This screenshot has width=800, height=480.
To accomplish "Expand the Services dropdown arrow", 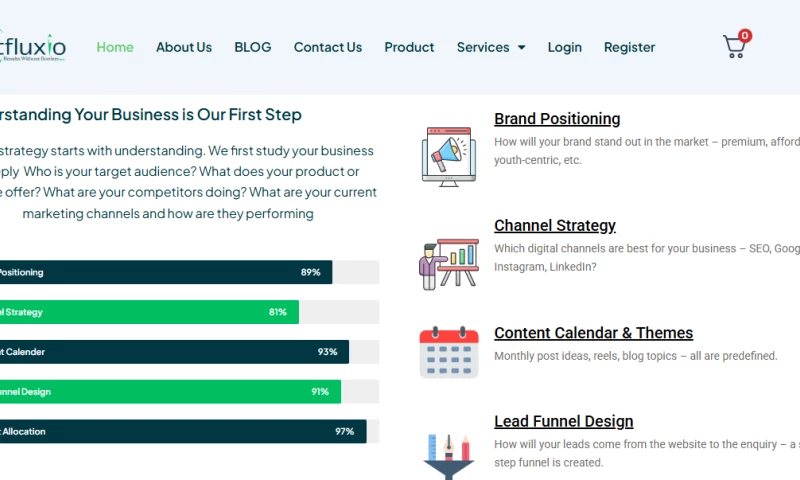I will coord(521,47).
